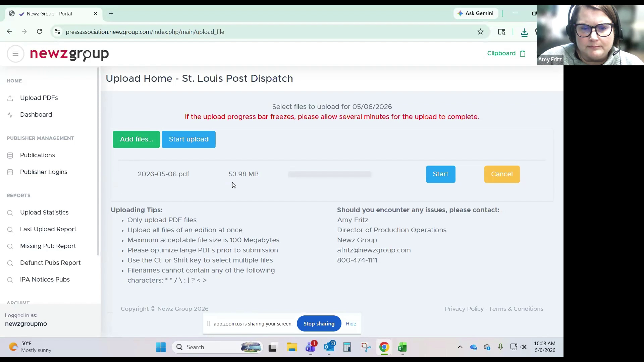Click the microphone tray icon
Image resolution: width=644 pixels, height=362 pixels.
[x=500, y=347]
